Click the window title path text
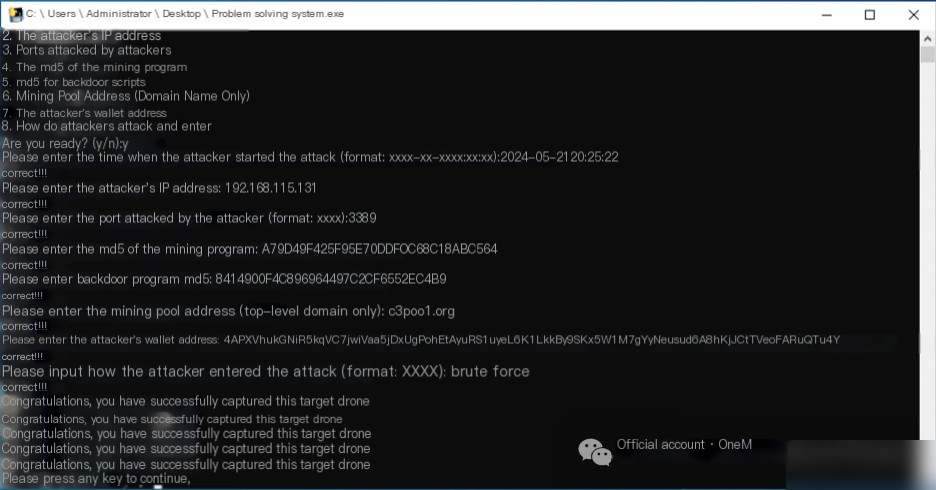The height and width of the screenshot is (490, 936). tap(185, 14)
